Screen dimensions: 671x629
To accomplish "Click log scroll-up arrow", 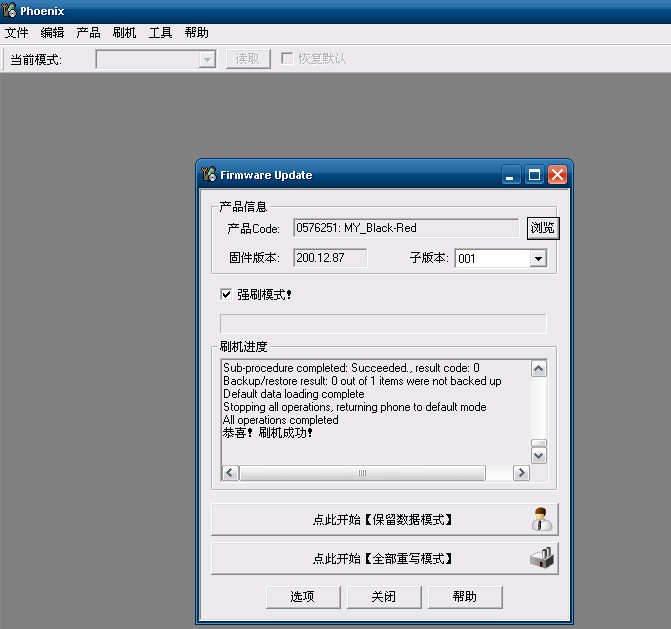I will click(539, 368).
